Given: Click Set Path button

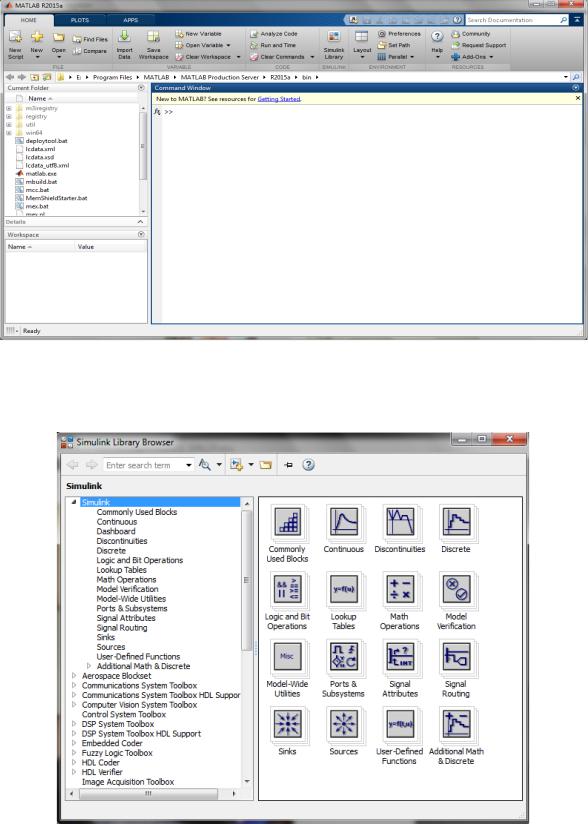Looking at the screenshot, I should click(x=394, y=45).
